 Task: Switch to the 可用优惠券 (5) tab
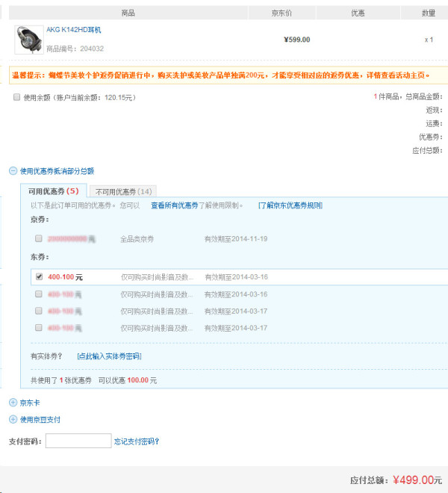[x=54, y=191]
